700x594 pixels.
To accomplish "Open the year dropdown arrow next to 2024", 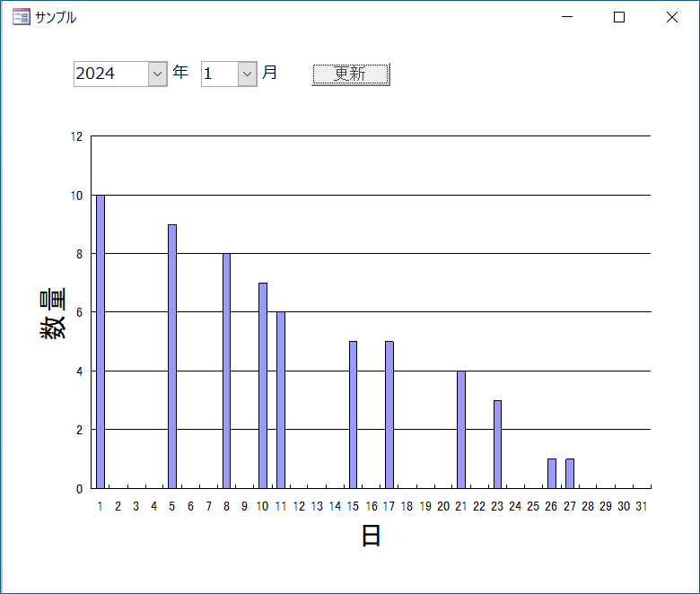I will (x=158, y=74).
